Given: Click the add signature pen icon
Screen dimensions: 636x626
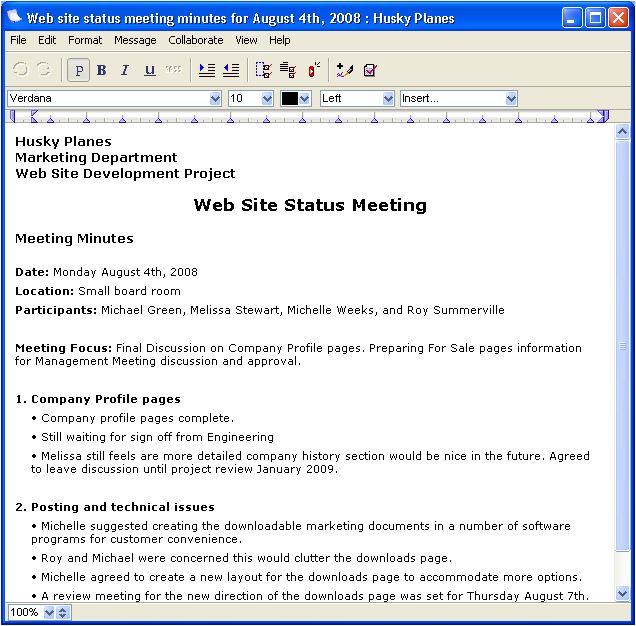Looking at the screenshot, I should point(345,70).
